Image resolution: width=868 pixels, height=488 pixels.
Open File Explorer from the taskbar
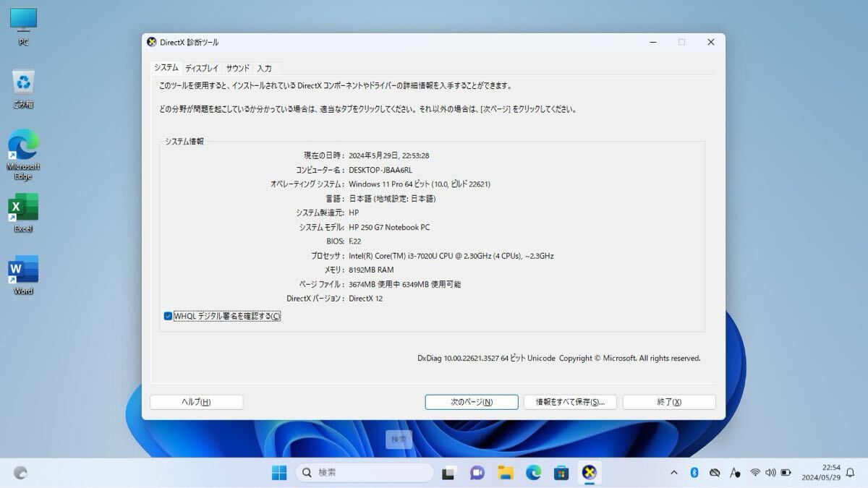(x=506, y=473)
